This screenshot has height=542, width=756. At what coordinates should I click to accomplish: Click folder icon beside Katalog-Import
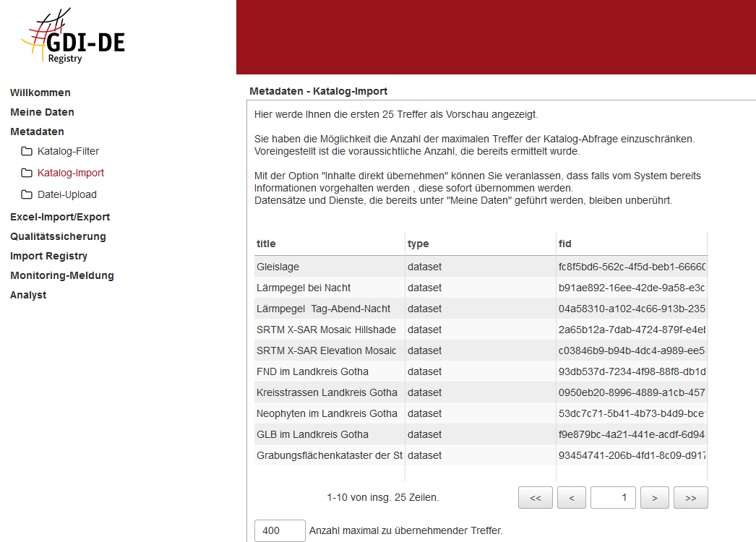click(x=27, y=173)
